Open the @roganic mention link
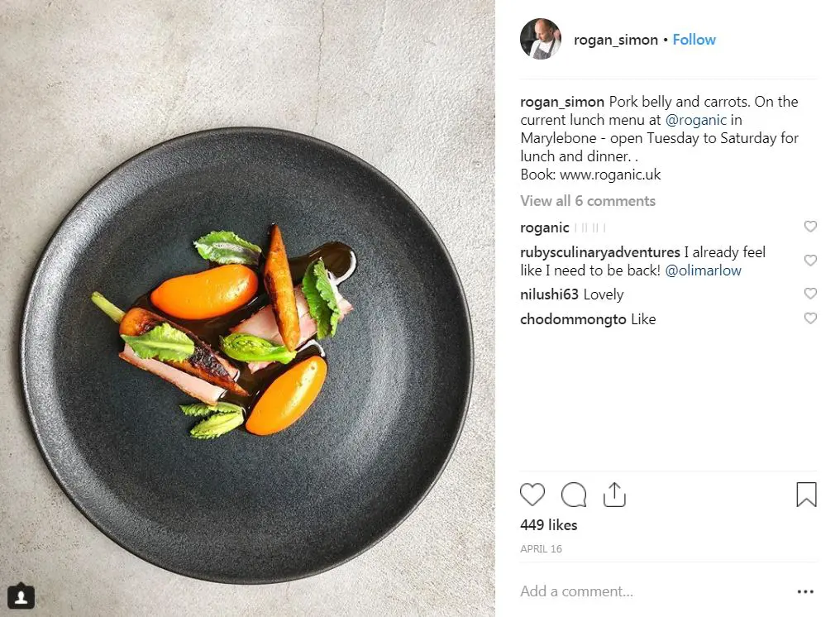The image size is (840, 617). coord(695,120)
